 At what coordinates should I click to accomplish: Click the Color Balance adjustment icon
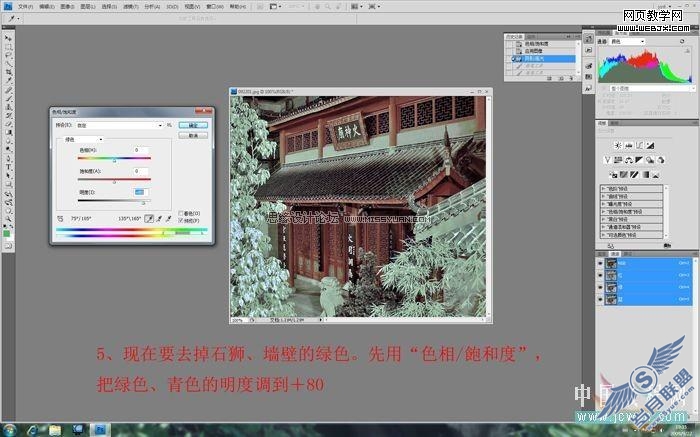(x=629, y=160)
